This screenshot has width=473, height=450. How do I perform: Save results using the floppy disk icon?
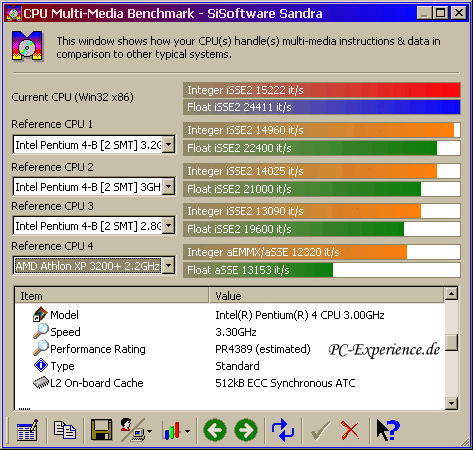click(102, 430)
